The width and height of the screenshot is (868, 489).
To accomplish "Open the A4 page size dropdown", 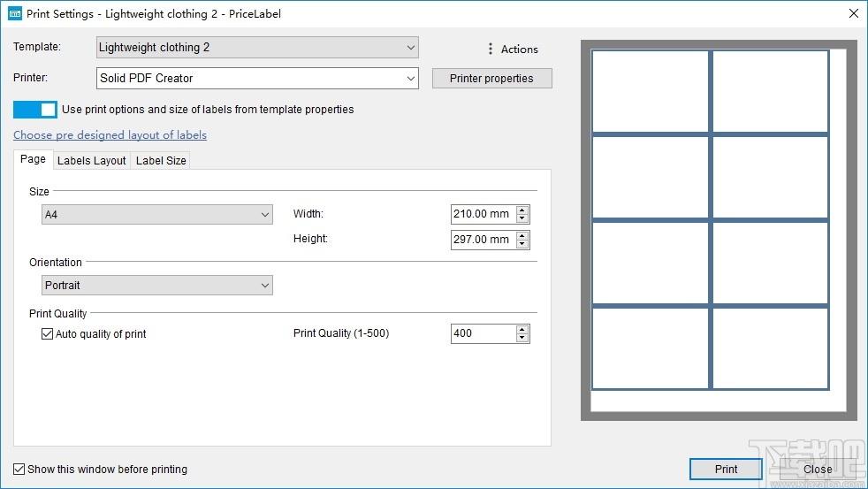I will click(x=157, y=214).
